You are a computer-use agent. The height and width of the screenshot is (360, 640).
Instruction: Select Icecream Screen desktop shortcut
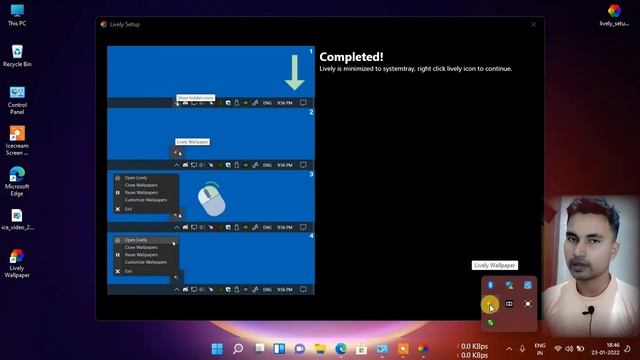click(17, 141)
